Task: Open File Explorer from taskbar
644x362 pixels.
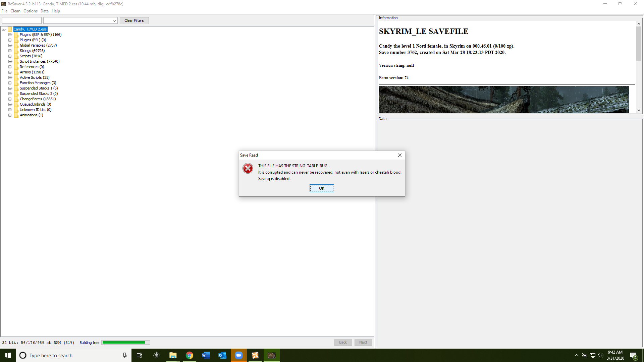Action: [x=173, y=355]
